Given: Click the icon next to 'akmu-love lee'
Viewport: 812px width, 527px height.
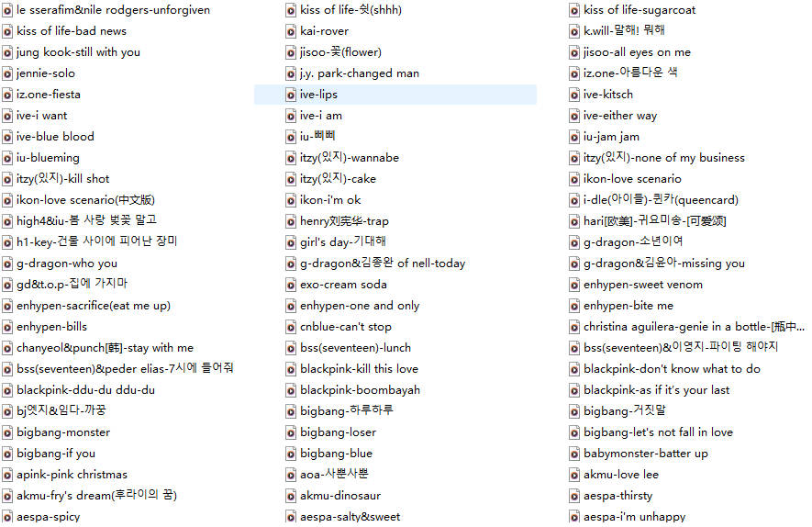Looking at the screenshot, I should (574, 475).
